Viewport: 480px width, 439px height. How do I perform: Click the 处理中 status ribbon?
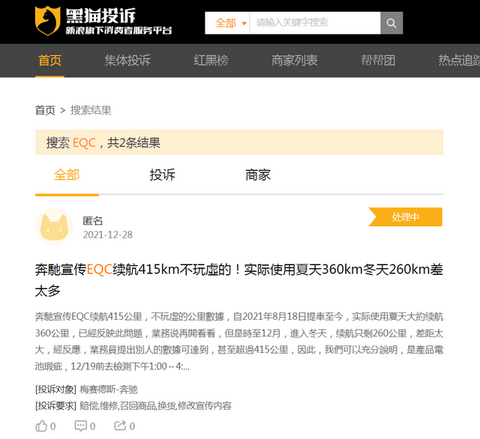(x=405, y=217)
